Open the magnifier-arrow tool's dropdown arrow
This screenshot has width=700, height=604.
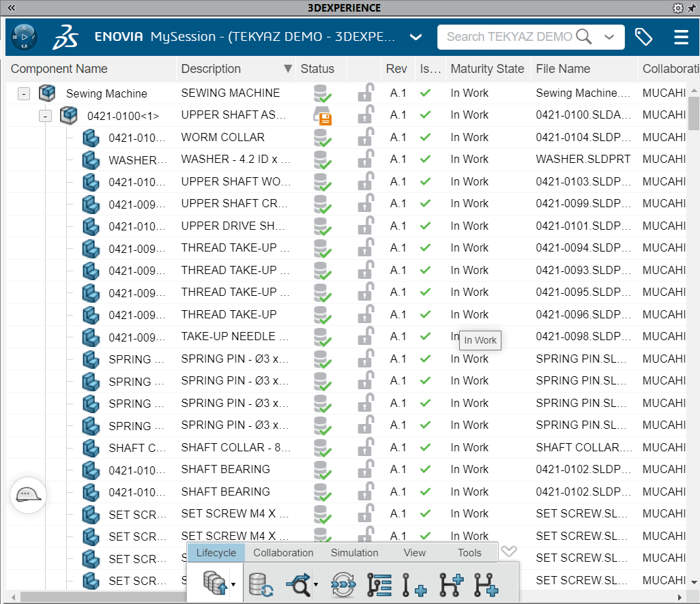(x=316, y=584)
